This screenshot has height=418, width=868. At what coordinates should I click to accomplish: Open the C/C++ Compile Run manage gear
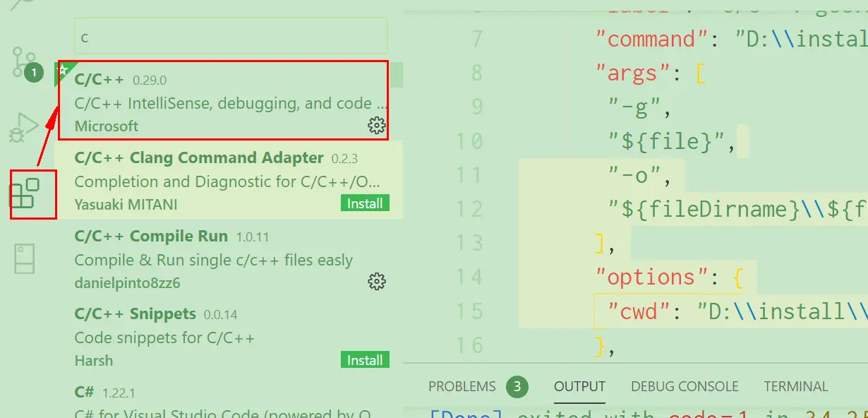pos(378,280)
